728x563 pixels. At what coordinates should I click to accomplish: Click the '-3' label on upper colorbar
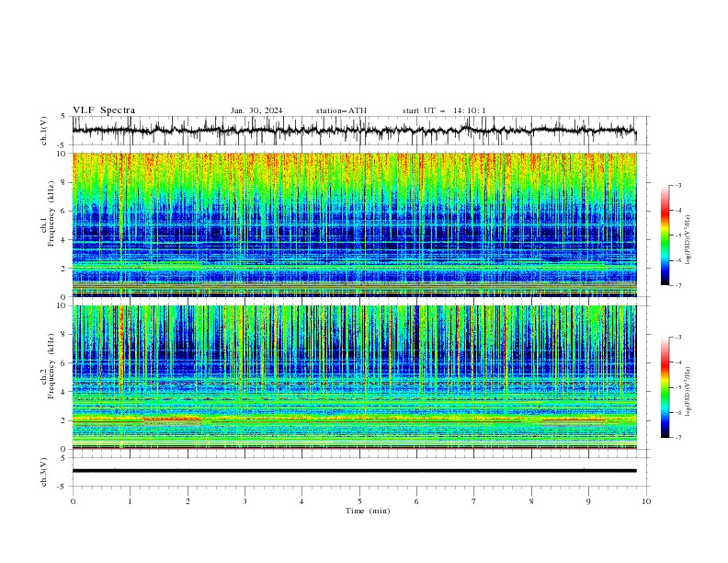[x=677, y=185]
